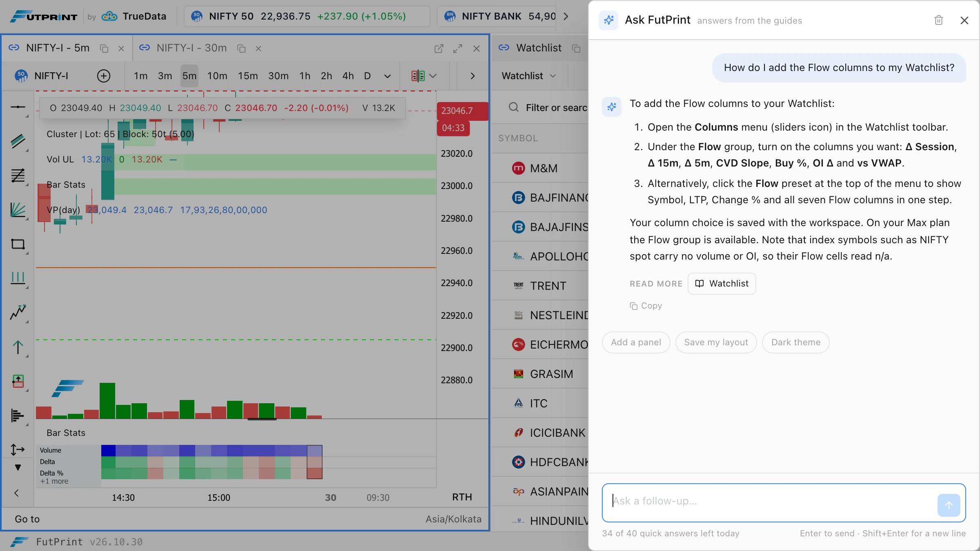The width and height of the screenshot is (980, 551).
Task: Switch to NIFTY-I - 30m tab
Action: [x=192, y=48]
